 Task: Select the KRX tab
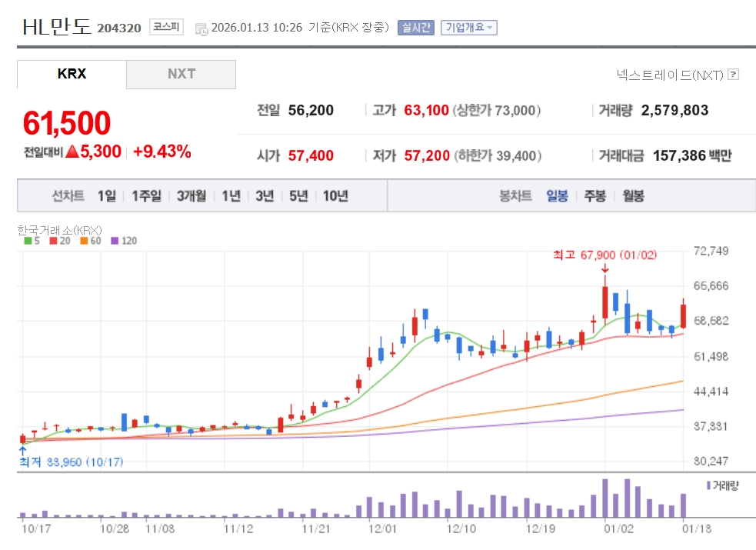72,75
